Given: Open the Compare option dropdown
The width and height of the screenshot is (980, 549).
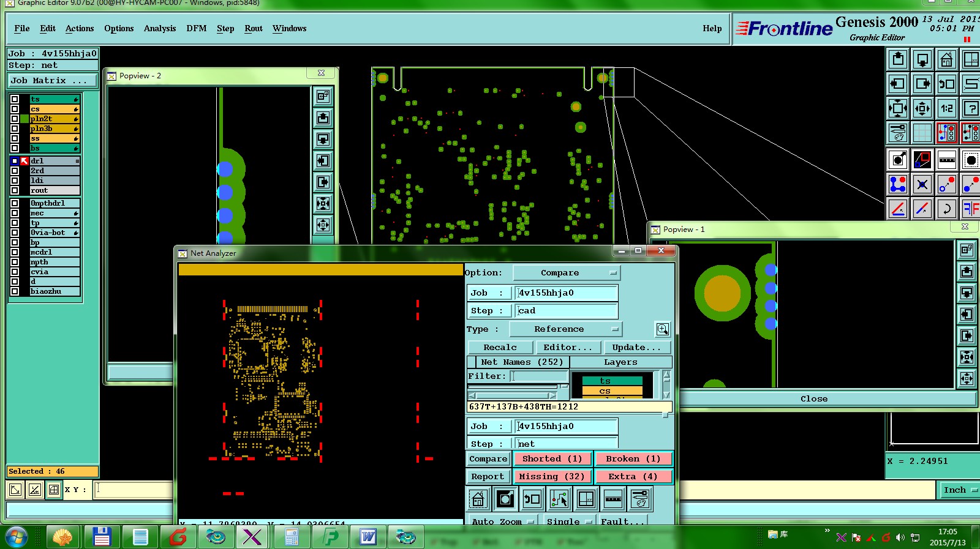Looking at the screenshot, I should pos(567,273).
